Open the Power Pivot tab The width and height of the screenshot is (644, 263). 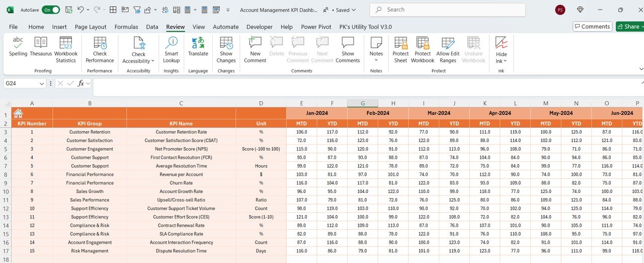[x=316, y=27]
